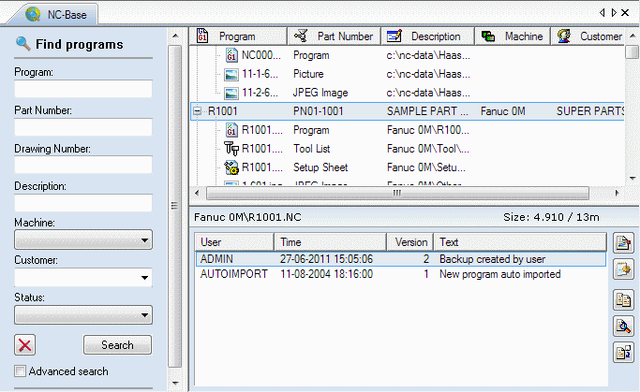Screen dimensions: 640x392
Task: Focus the Part Number input field
Action: 83,127
